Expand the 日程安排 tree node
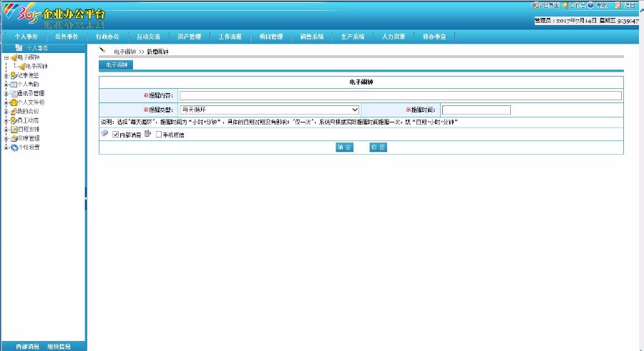 6,130
